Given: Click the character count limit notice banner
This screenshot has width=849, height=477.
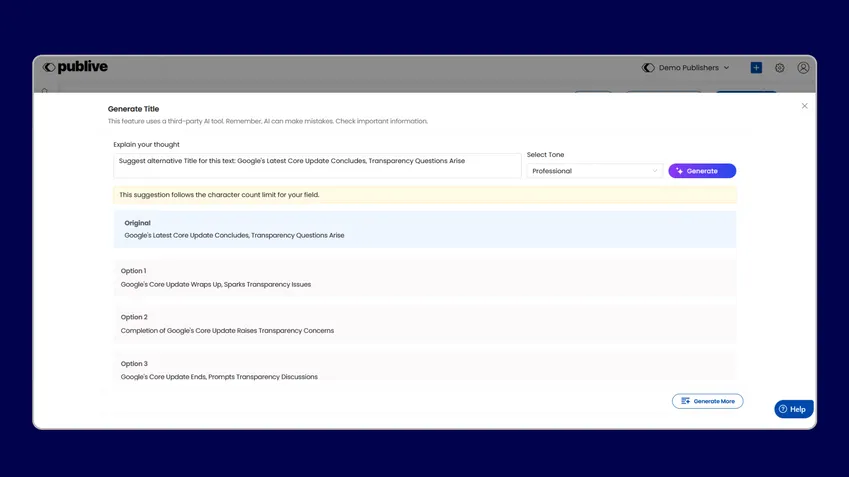Looking at the screenshot, I should (x=424, y=195).
